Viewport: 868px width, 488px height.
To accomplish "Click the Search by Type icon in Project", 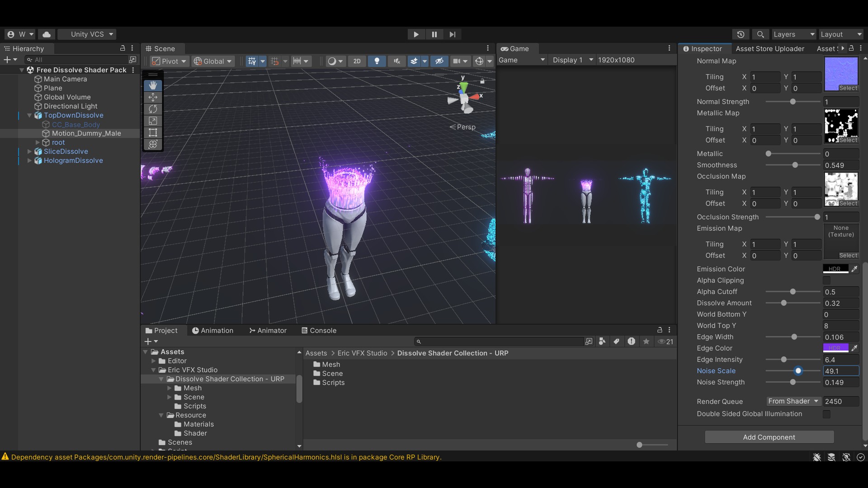I will coord(602,342).
